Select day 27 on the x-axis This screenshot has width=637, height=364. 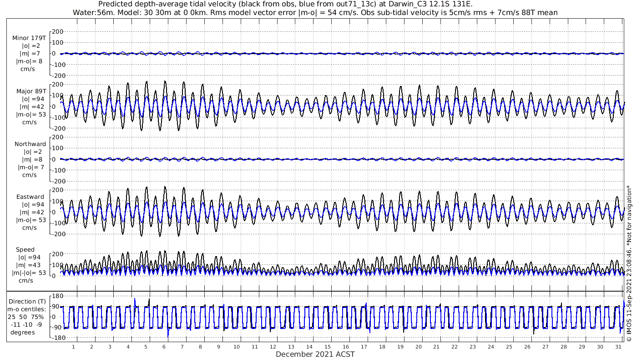[x=546, y=347]
